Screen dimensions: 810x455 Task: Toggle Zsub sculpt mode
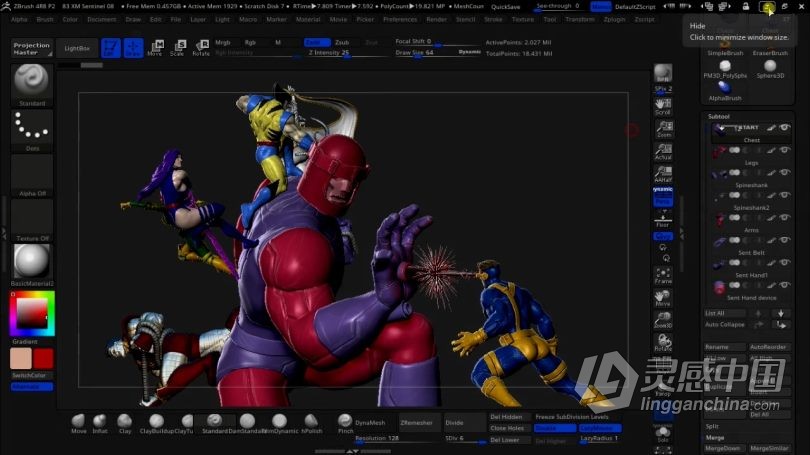tap(342, 42)
